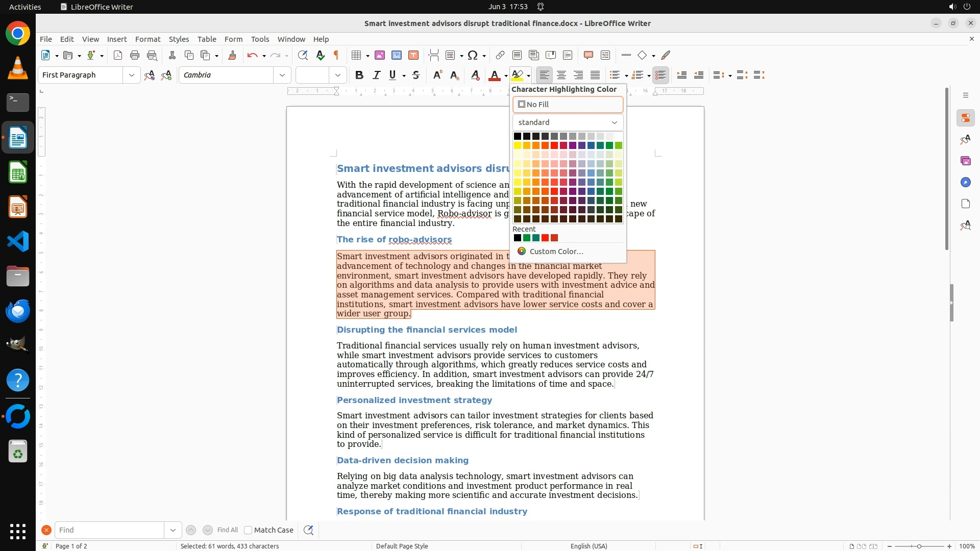This screenshot has height=551, width=980.
Task: Expand the paragraph style dropdown
Action: (x=131, y=75)
